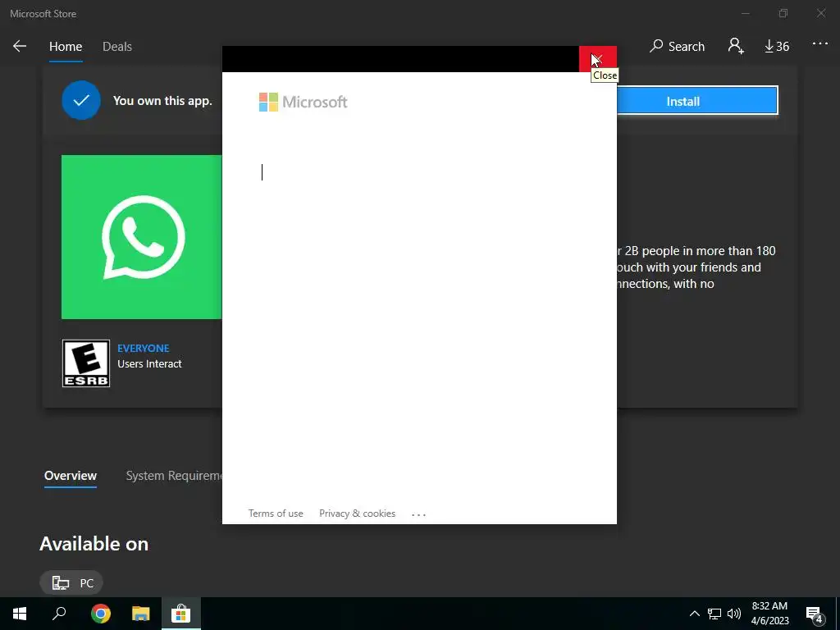Minimize the Microsoft Store window
This screenshot has height=630, width=840.
(746, 13)
